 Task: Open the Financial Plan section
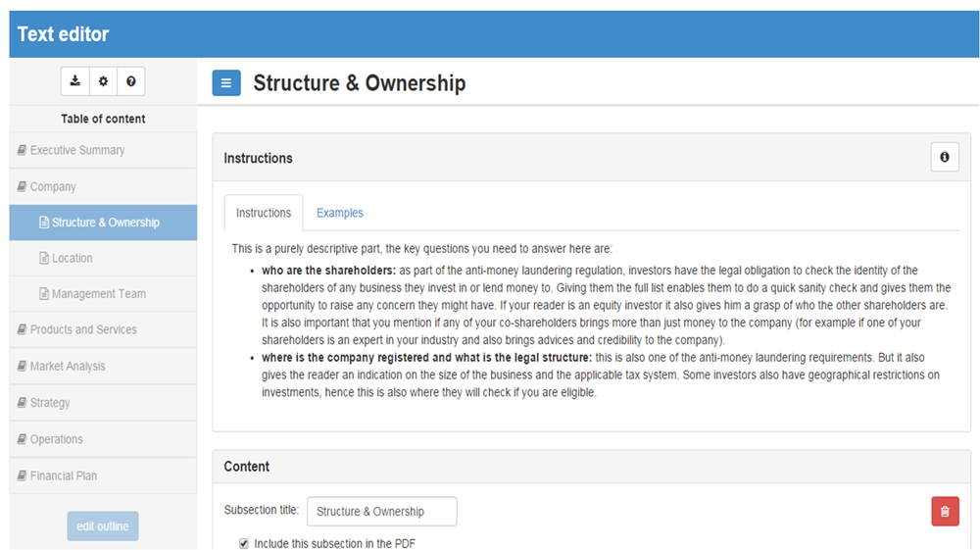point(103,475)
